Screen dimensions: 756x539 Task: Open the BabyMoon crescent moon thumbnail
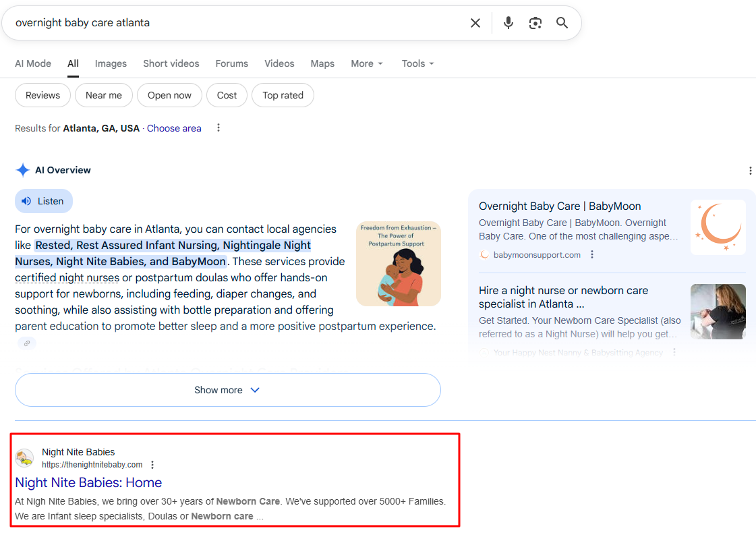(x=718, y=227)
